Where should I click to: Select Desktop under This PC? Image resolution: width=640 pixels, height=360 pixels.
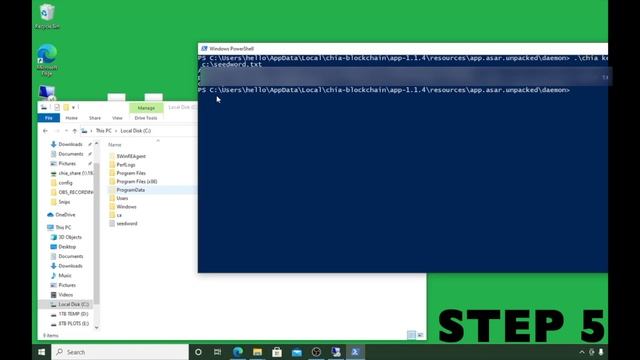(67, 247)
